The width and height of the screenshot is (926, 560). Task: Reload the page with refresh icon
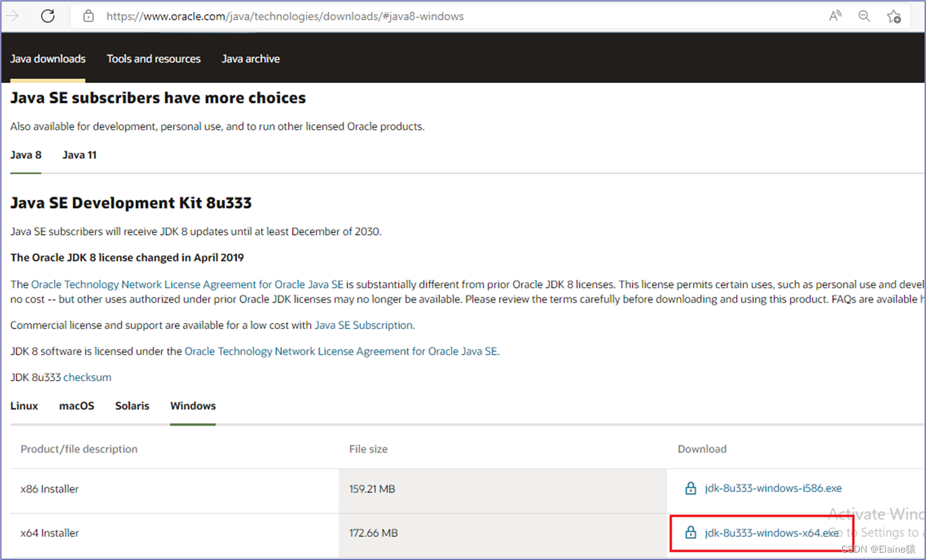[x=47, y=16]
